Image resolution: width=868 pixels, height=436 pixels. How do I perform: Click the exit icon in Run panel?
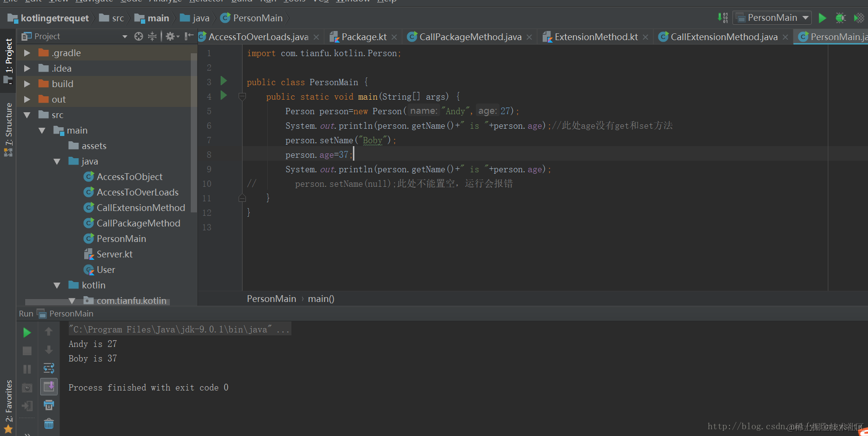point(27,406)
